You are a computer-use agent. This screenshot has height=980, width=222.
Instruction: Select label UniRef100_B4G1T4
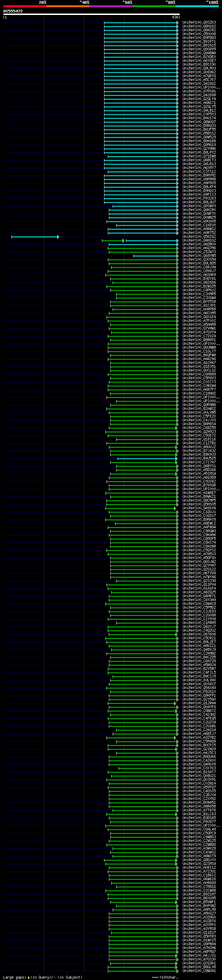(x=199, y=118)
